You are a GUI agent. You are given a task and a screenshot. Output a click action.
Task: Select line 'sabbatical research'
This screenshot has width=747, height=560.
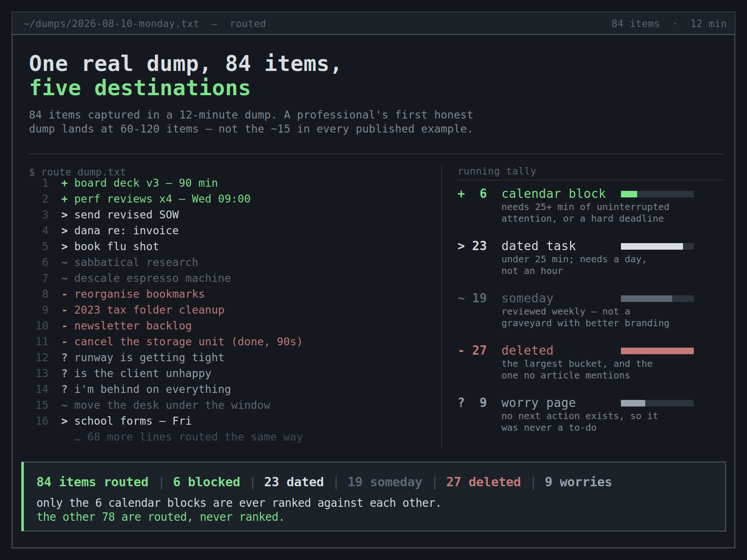pos(136,262)
